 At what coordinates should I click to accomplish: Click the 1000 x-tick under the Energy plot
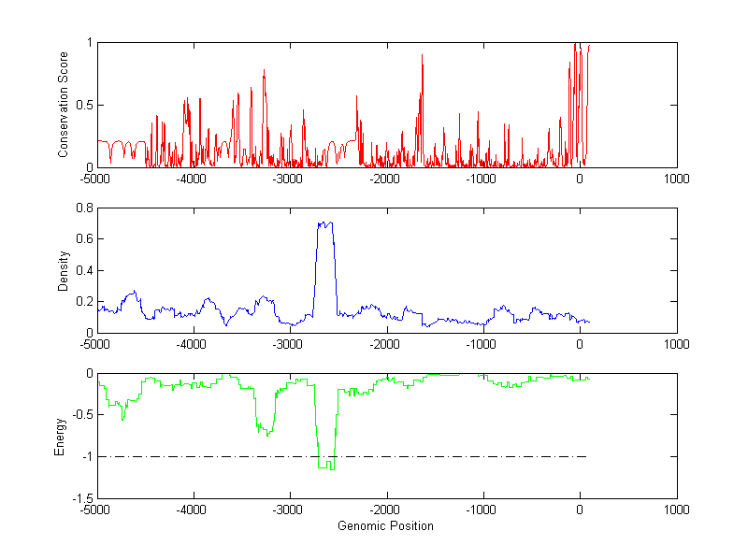[x=676, y=510]
